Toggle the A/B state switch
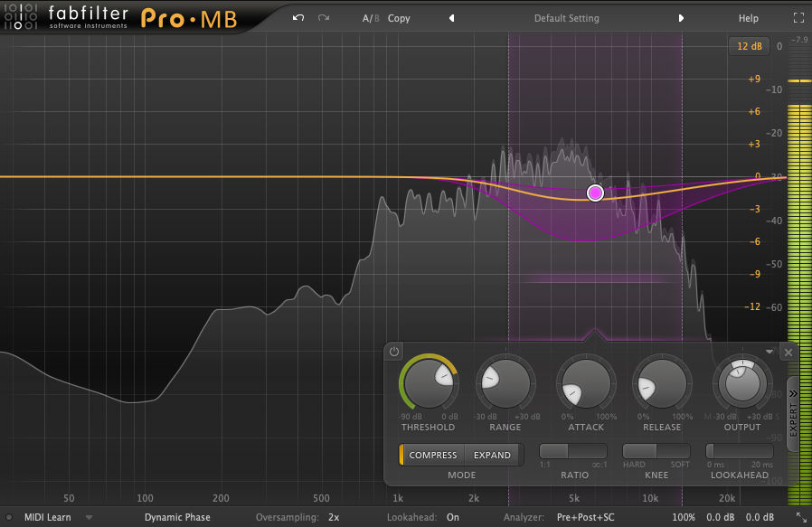Screen dimensions: 812x527 pyautogui.click(x=371, y=18)
